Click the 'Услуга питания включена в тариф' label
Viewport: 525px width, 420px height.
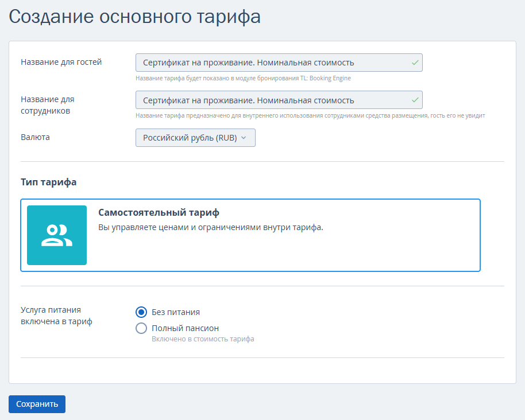tap(57, 316)
